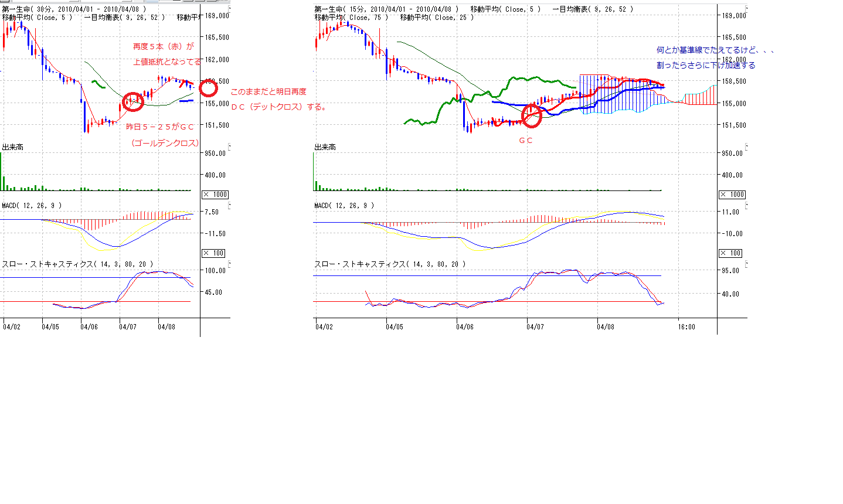The height and width of the screenshot is (504, 843).
Task: Click the red GC circle on the 30-minute chart
Action: 133,101
